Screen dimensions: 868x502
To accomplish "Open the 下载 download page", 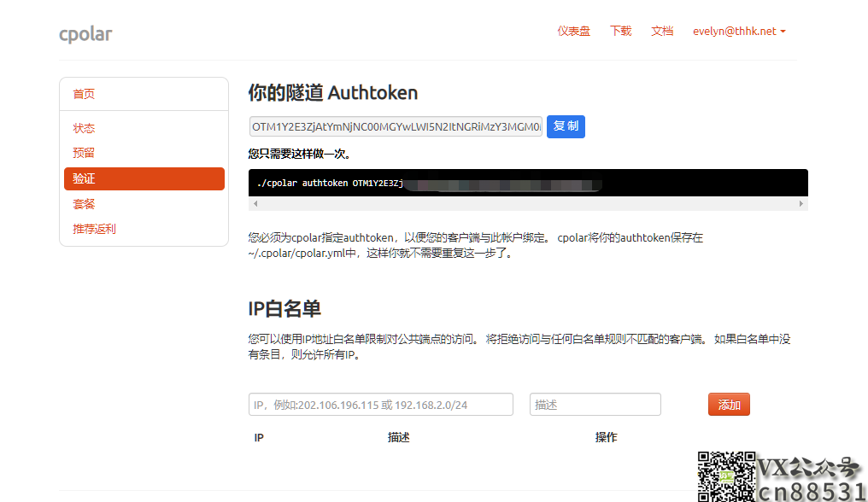I will pos(620,31).
